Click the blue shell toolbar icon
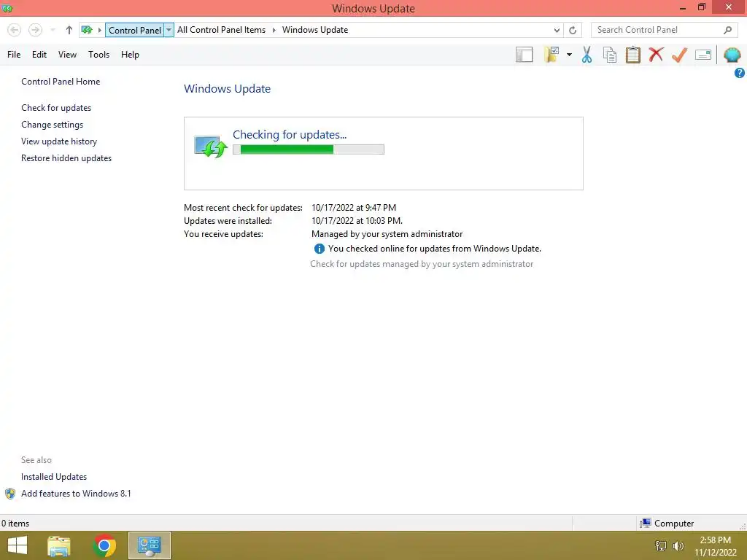The width and height of the screenshot is (747, 560). [x=732, y=55]
